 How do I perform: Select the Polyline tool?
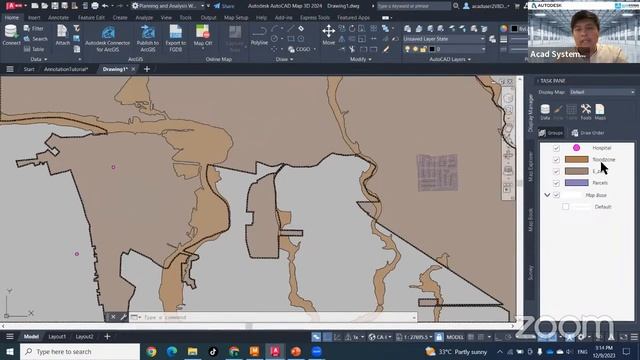[259, 35]
